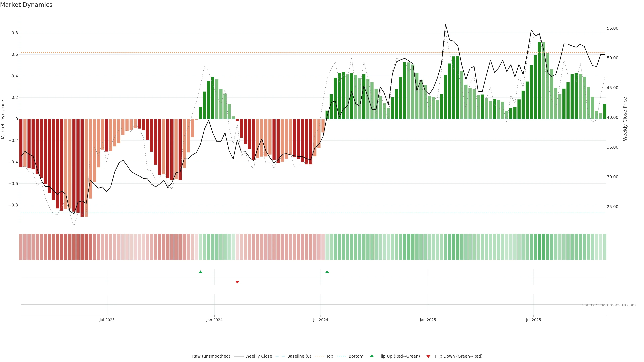Viewport: 644px width, 362px height.
Task: Hide the Bottom threshold legend item
Action: coord(356,356)
